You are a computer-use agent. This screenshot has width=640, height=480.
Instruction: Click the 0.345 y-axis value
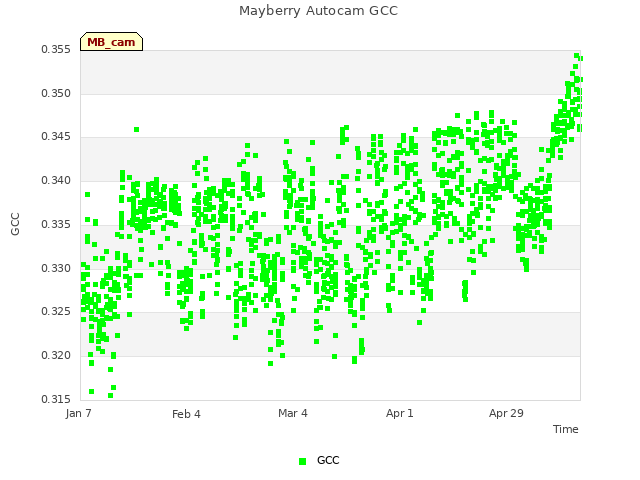pyautogui.click(x=56, y=136)
